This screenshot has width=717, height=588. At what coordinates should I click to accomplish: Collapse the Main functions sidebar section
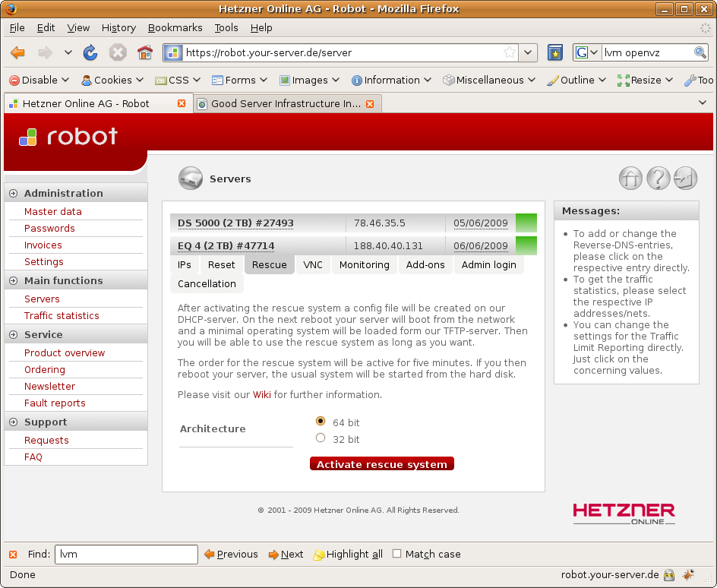[x=13, y=281]
